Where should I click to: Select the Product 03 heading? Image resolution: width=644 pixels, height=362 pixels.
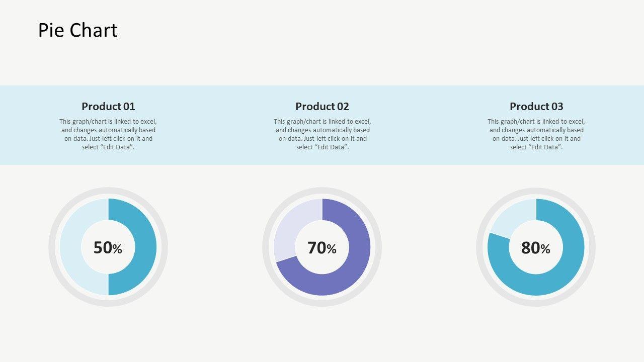[x=536, y=106]
